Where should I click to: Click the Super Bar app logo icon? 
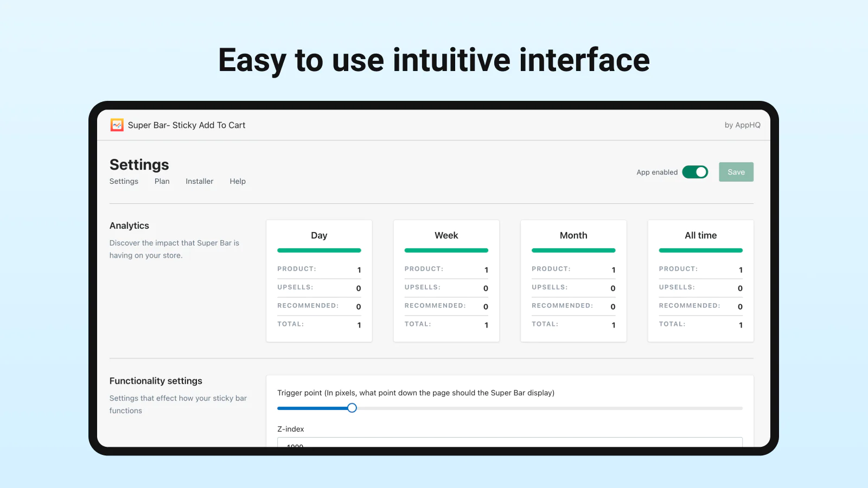(117, 125)
